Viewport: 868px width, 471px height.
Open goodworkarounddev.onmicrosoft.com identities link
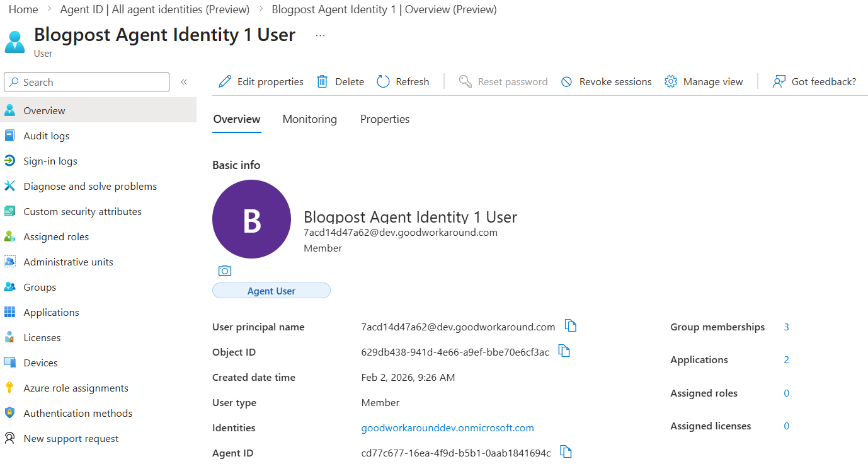coord(447,428)
